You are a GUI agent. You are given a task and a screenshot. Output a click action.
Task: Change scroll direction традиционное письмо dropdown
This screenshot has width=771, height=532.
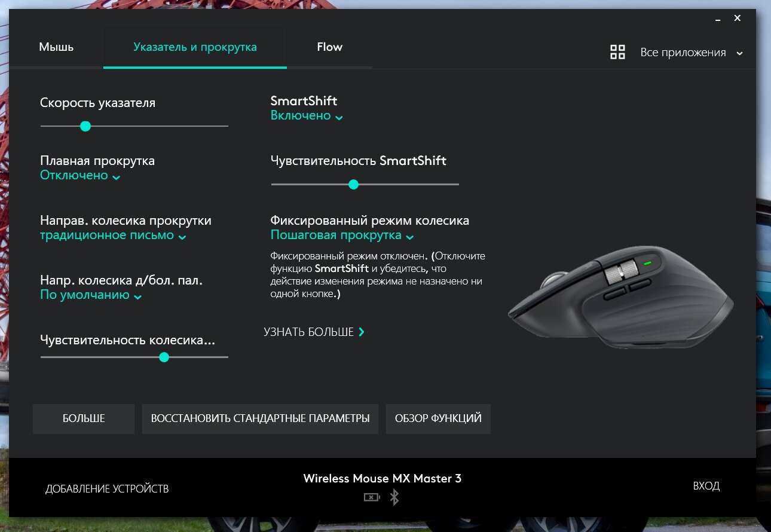(x=113, y=236)
